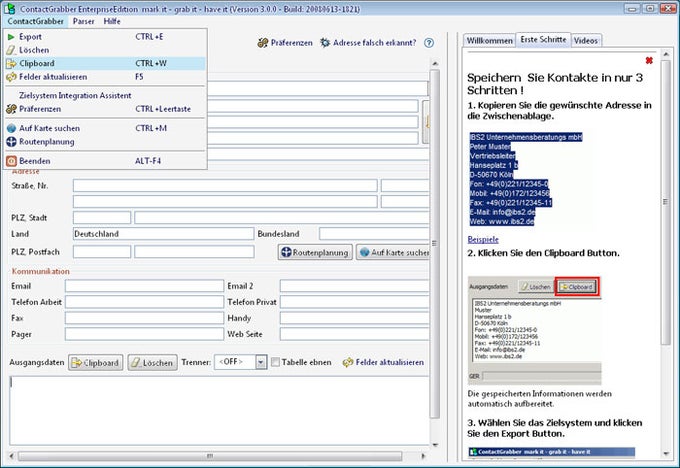680x468 pixels.
Task: Click the ContactGrabber app icon in title bar
Action: [x=10, y=8]
